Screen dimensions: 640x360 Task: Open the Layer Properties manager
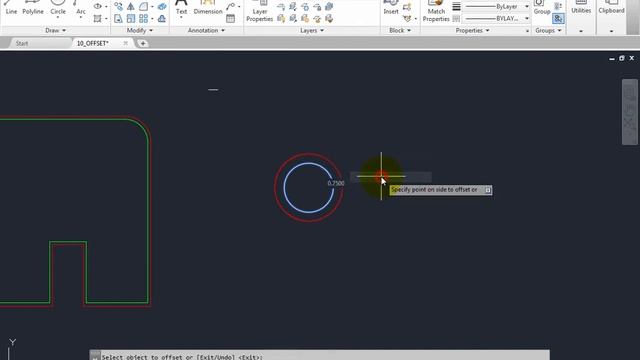click(x=260, y=11)
